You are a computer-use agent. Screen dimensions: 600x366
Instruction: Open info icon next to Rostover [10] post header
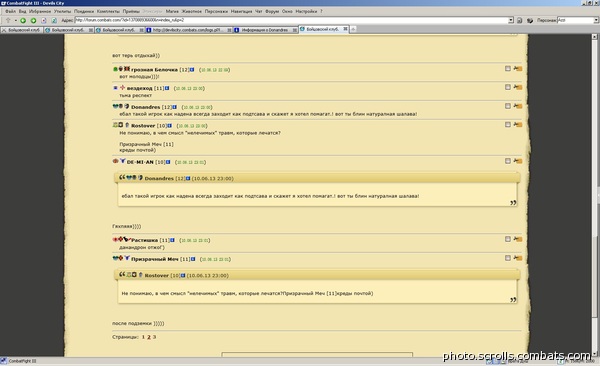170,126
